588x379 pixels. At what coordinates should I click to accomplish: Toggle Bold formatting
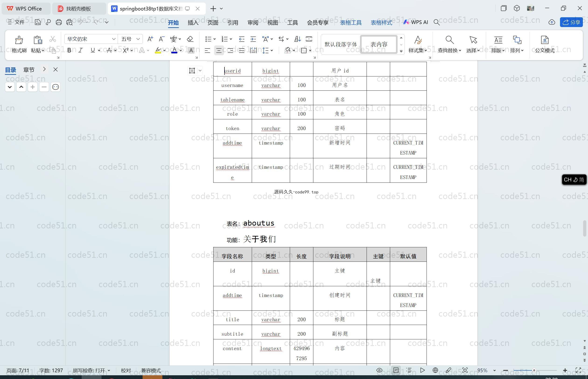tap(69, 50)
